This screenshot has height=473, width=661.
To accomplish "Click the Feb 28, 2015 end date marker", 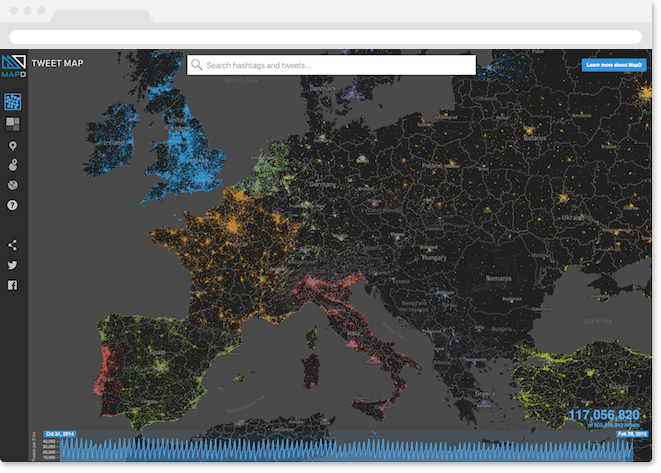I will tap(631, 434).
